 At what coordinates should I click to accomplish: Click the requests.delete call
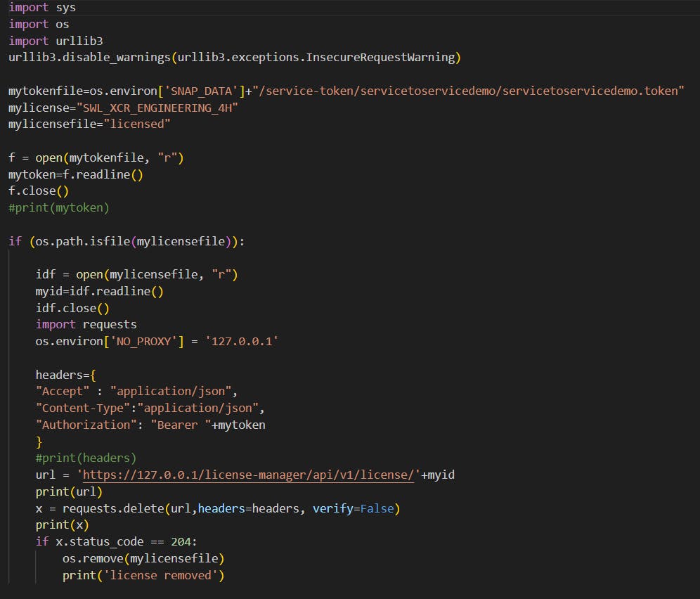pos(231,509)
